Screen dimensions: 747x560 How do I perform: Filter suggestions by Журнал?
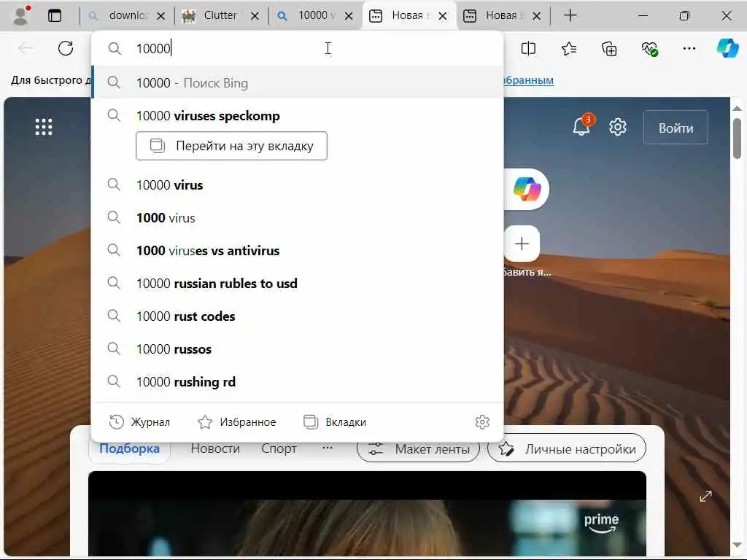tap(139, 422)
